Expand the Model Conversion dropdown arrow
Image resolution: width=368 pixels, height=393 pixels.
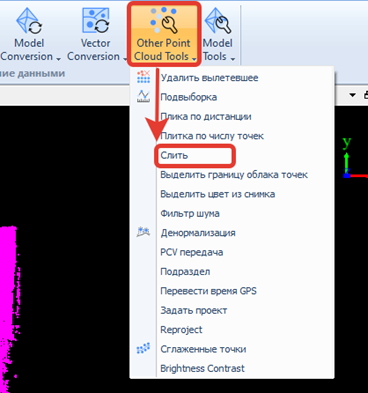pos(59,59)
